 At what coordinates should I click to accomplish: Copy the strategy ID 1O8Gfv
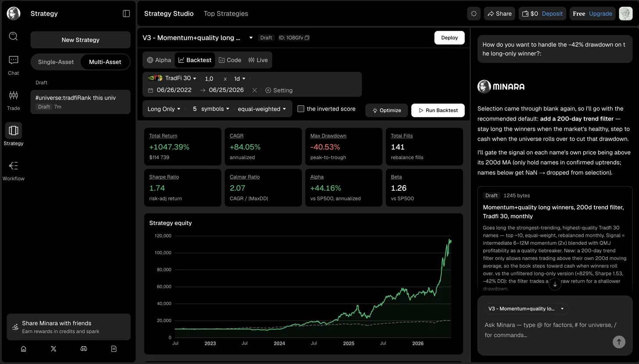click(x=307, y=38)
